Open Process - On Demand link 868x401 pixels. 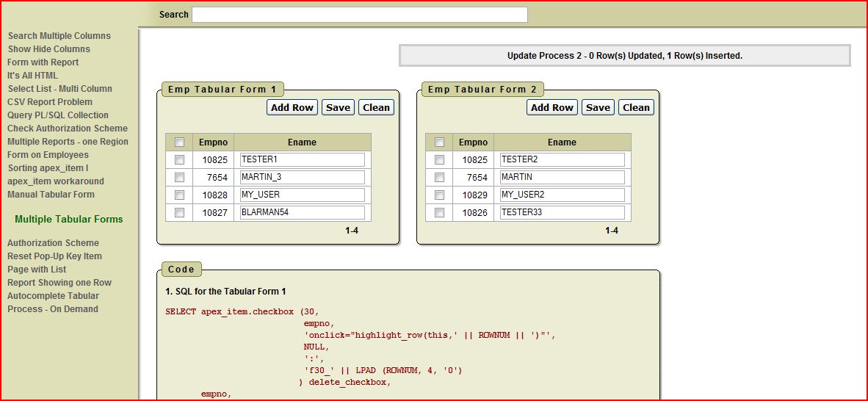(x=53, y=309)
